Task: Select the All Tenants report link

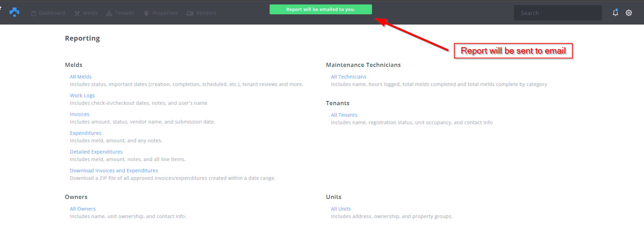Action: pos(344,115)
